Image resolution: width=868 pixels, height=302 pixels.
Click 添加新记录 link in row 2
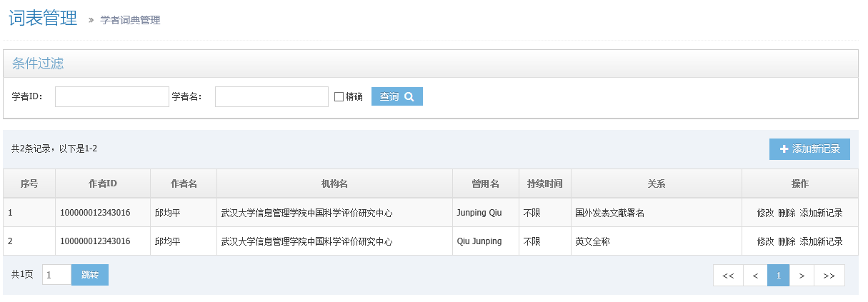[822, 241]
